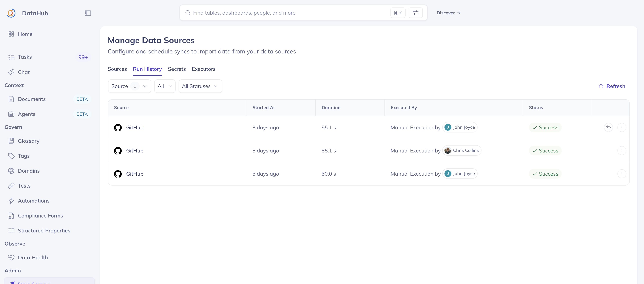The height and width of the screenshot is (284, 644).
Task: Click the Tests ruler icon
Action: (11, 186)
